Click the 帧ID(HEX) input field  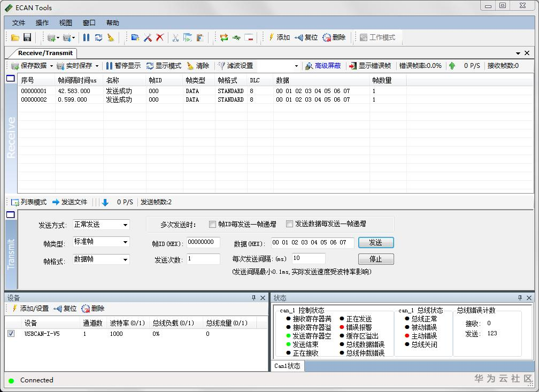point(203,242)
